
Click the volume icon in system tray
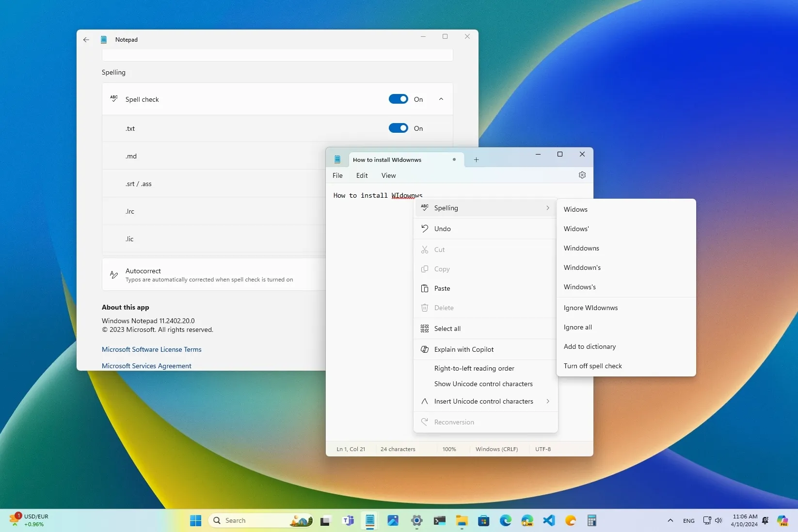pyautogui.click(x=718, y=520)
